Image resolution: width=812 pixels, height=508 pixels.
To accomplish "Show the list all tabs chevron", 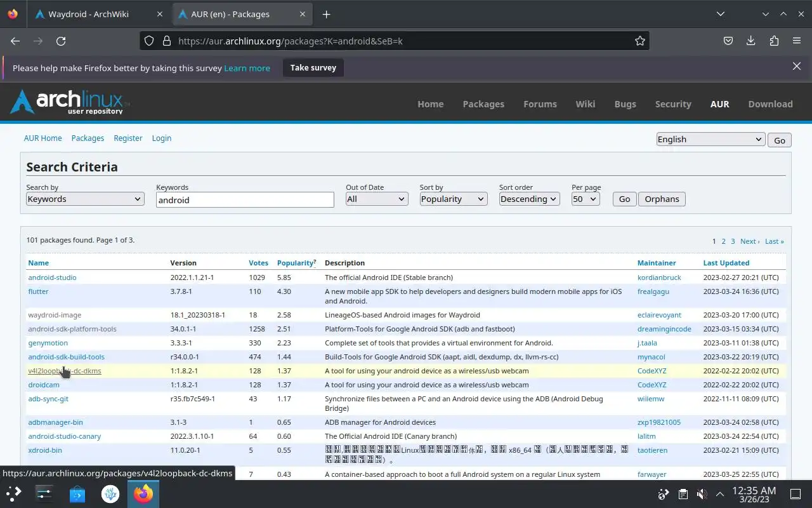I will (x=721, y=14).
